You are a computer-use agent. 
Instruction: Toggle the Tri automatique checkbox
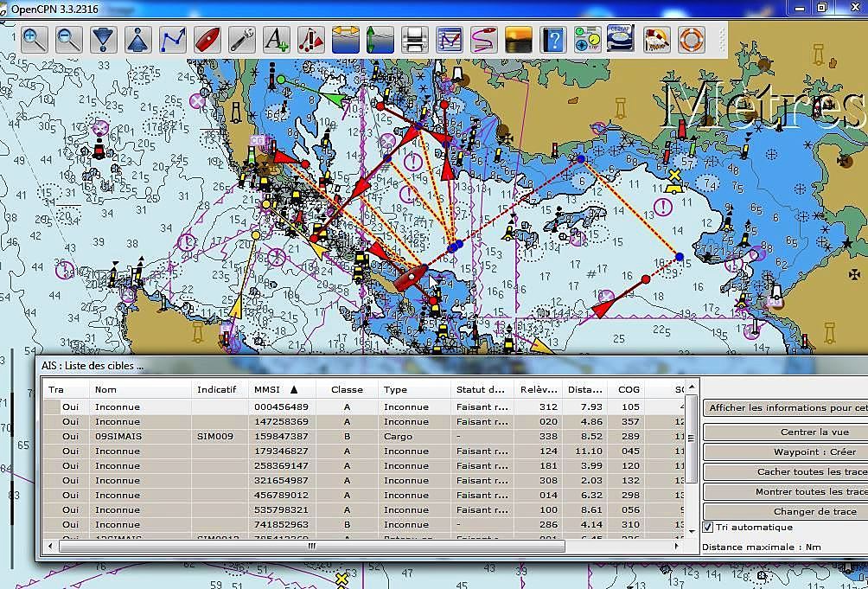pos(707,527)
